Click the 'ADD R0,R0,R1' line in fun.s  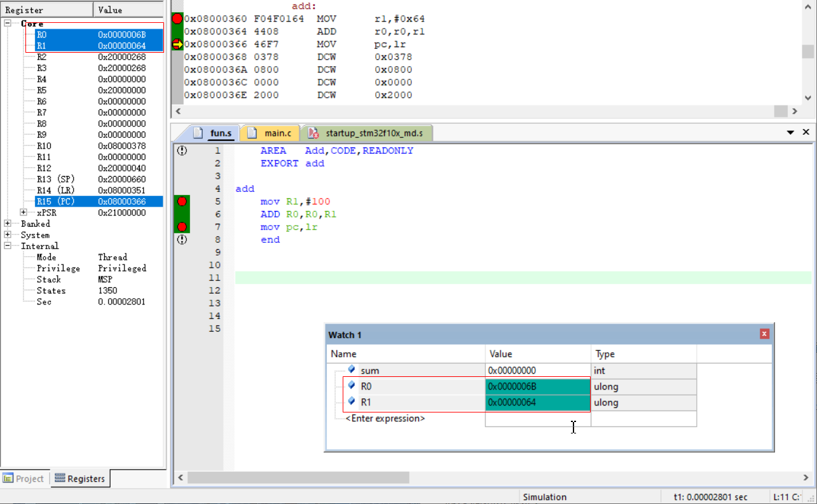pyautogui.click(x=298, y=214)
